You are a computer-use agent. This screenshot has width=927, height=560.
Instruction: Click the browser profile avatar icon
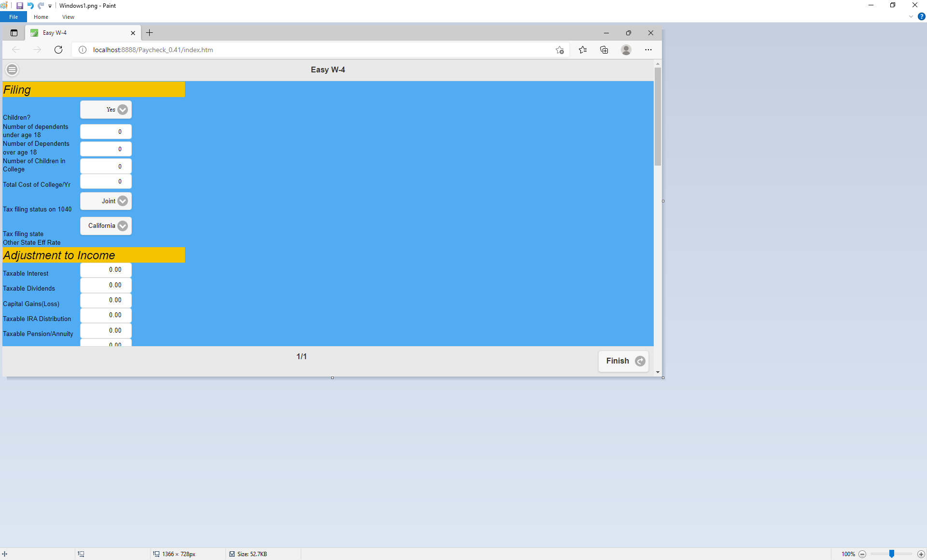click(x=626, y=50)
